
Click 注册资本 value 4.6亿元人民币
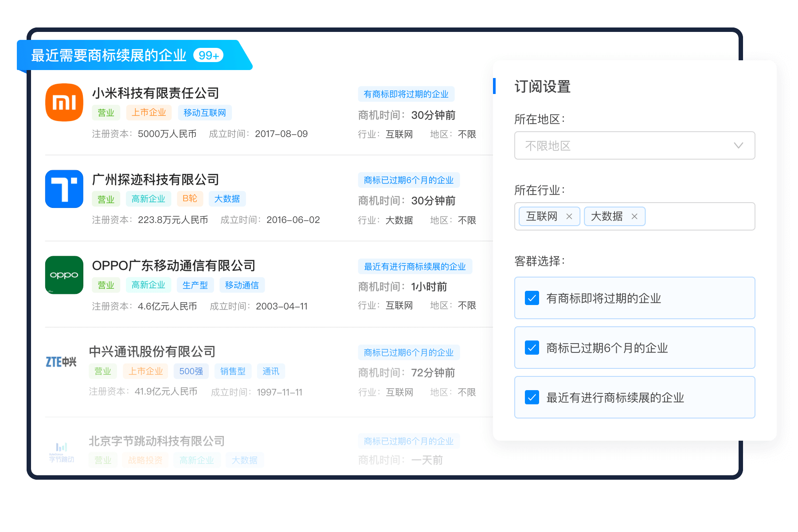tap(168, 306)
